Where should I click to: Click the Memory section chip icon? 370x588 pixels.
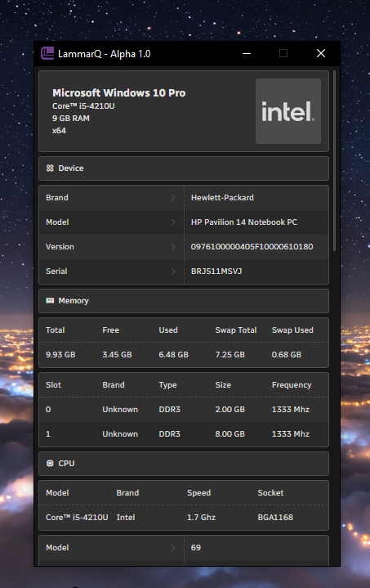[50, 301]
